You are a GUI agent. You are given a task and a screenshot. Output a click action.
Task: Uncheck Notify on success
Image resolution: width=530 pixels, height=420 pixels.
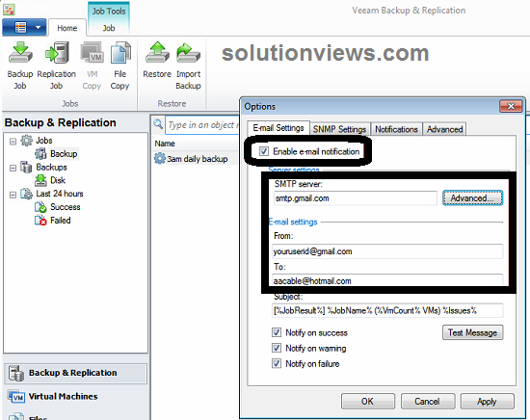coord(277,332)
